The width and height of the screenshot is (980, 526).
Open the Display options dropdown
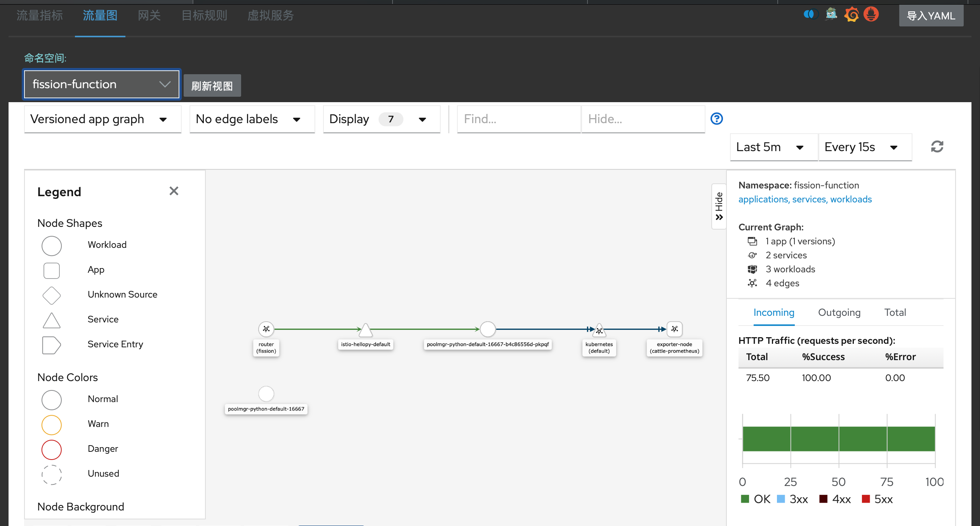click(x=381, y=119)
